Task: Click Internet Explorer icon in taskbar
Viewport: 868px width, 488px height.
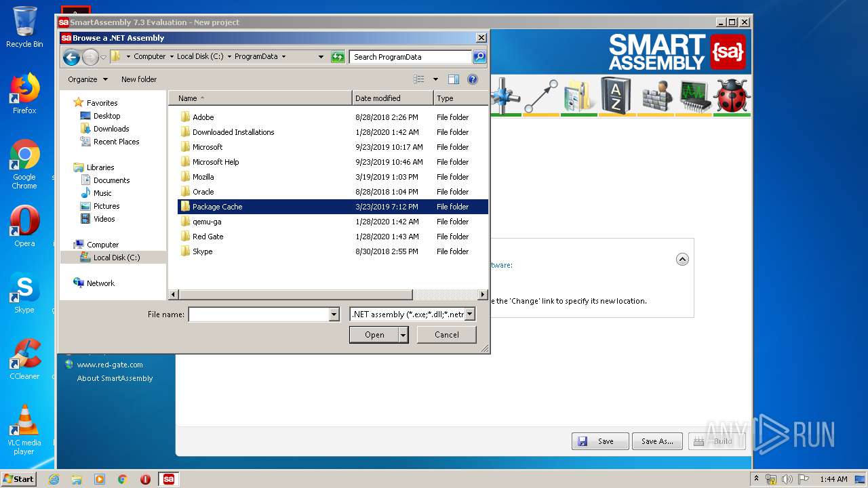Action: coord(54,479)
